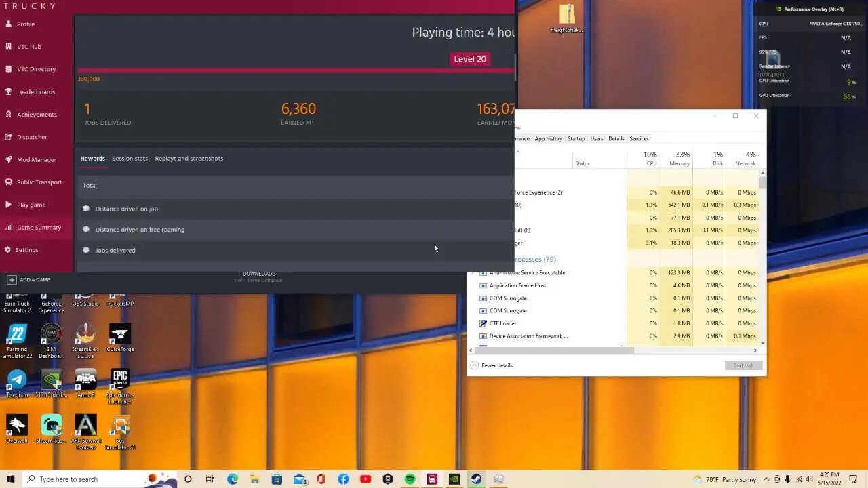
Task: Click Task Manager horizontal scrollbar
Action: [x=555, y=350]
